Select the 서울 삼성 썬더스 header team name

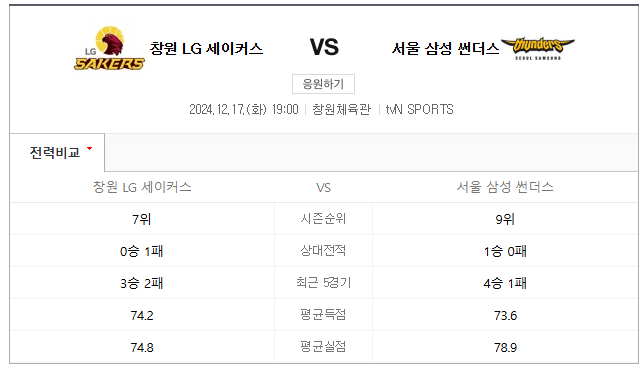click(445, 48)
